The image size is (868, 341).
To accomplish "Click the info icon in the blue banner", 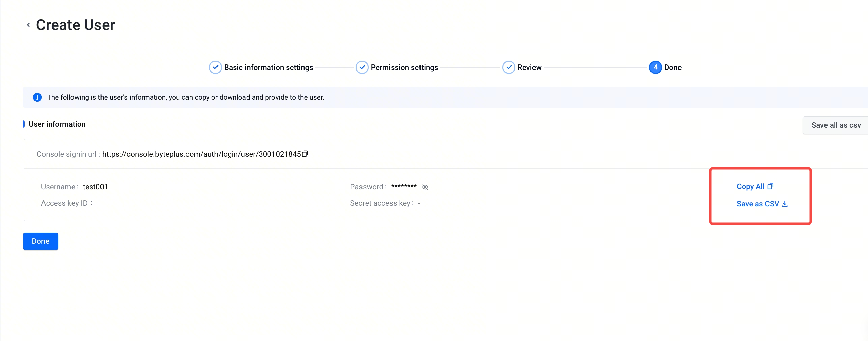I will 37,97.
